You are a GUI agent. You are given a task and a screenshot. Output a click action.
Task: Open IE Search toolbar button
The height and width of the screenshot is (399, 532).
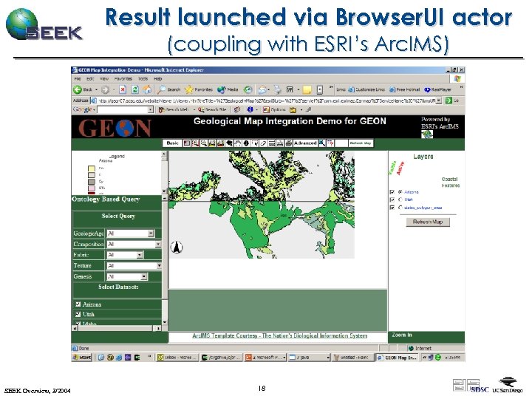[x=168, y=89]
